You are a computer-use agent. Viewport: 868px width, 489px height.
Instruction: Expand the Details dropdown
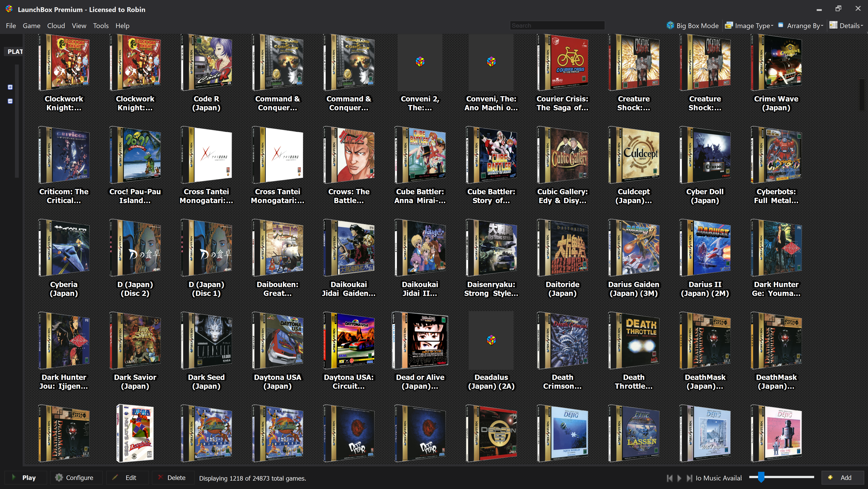click(x=846, y=26)
